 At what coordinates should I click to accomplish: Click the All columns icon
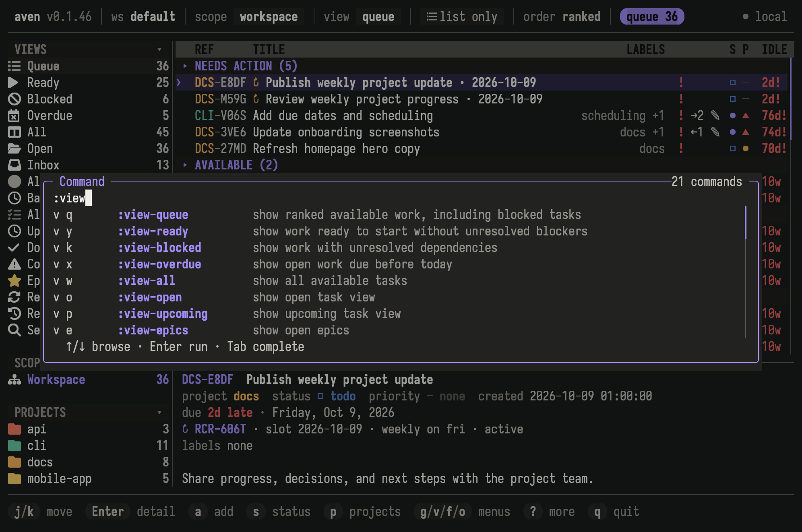pyautogui.click(x=14, y=132)
